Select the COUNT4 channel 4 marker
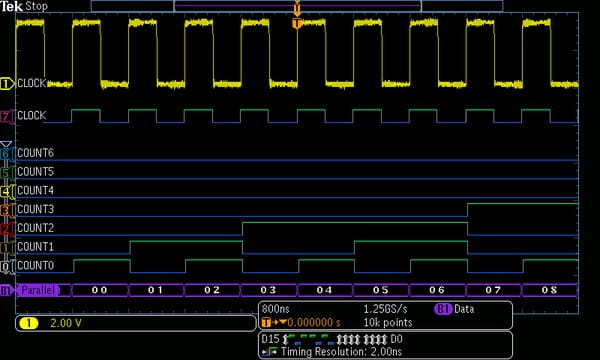Viewport: 600px width, 360px height. 6,192
